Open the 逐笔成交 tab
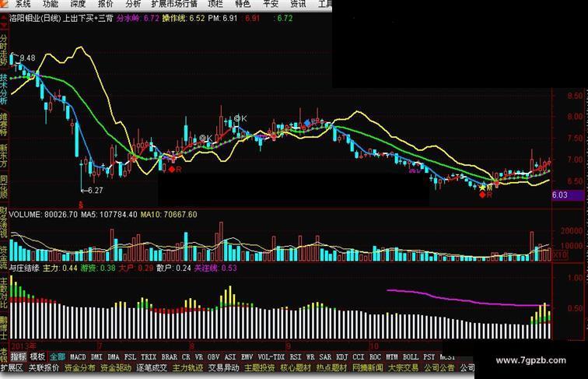This screenshot has width=588, height=379. tap(152, 368)
